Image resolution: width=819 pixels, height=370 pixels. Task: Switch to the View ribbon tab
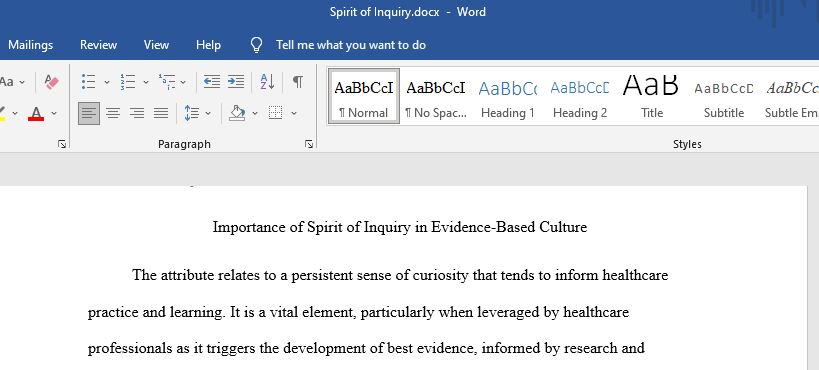(x=156, y=45)
